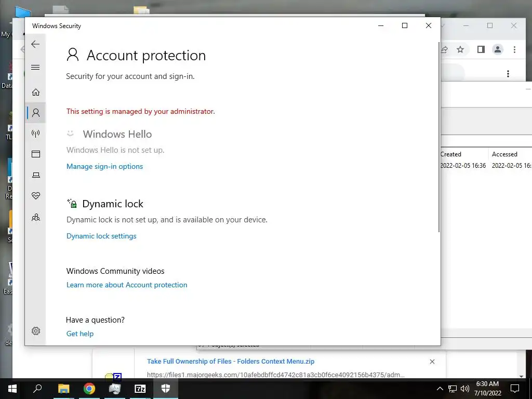The height and width of the screenshot is (399, 532).
Task: Open App & browser control sidebar icon
Action: 36,154
